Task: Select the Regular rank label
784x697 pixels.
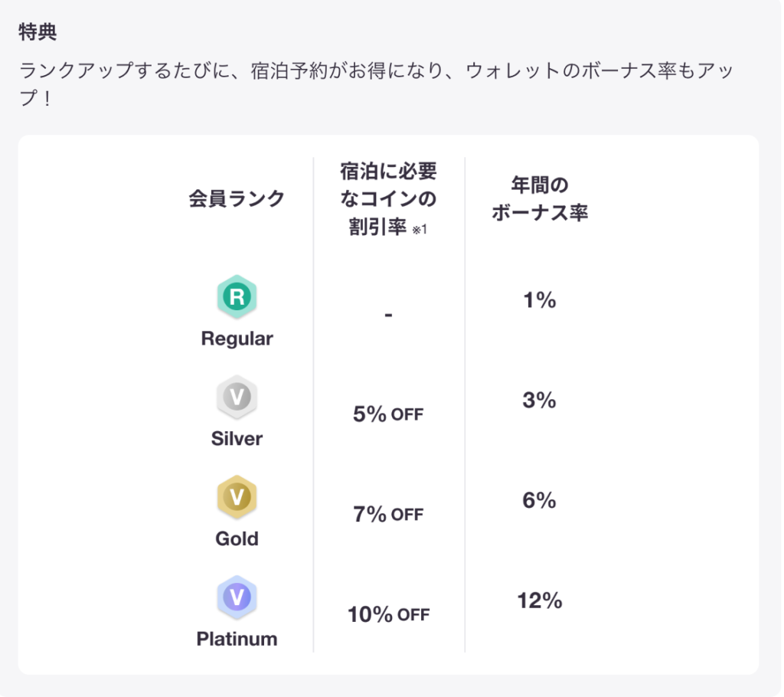Action: [237, 339]
